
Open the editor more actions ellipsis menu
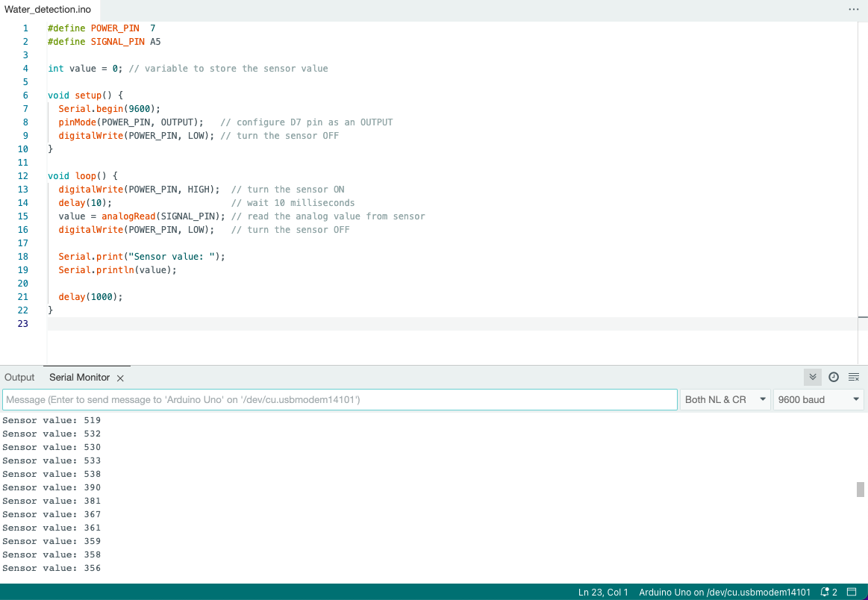coord(854,10)
